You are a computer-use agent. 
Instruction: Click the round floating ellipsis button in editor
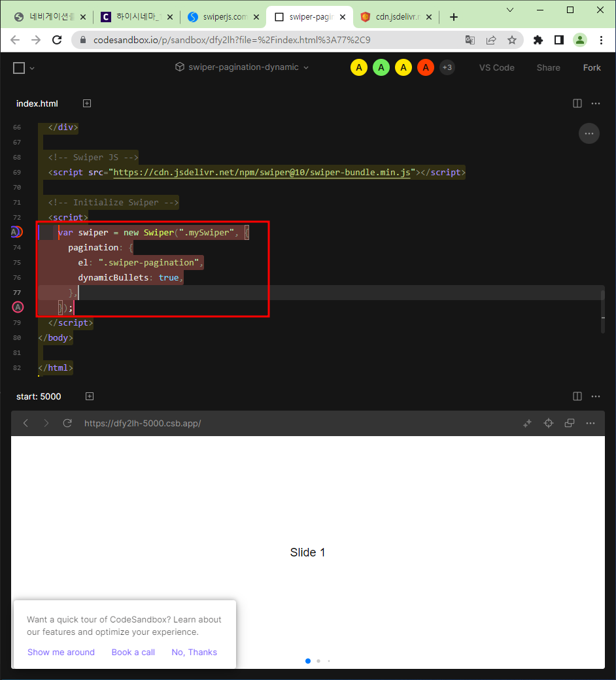pos(589,133)
